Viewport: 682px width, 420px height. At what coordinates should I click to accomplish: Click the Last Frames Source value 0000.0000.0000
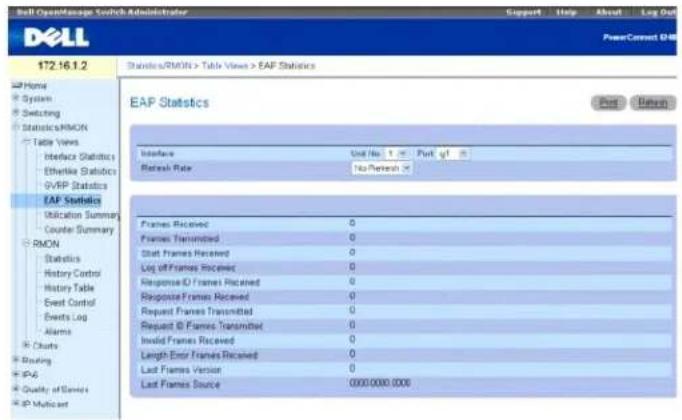[x=380, y=383]
